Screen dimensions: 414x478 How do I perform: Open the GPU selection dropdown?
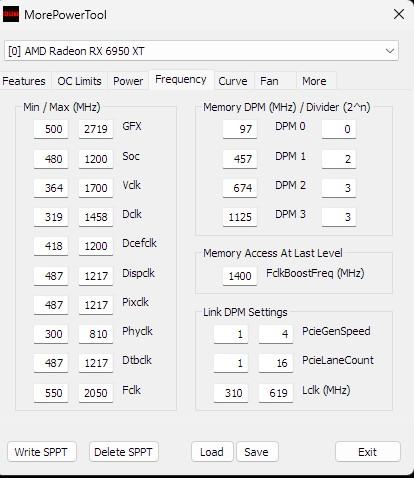[x=201, y=51]
